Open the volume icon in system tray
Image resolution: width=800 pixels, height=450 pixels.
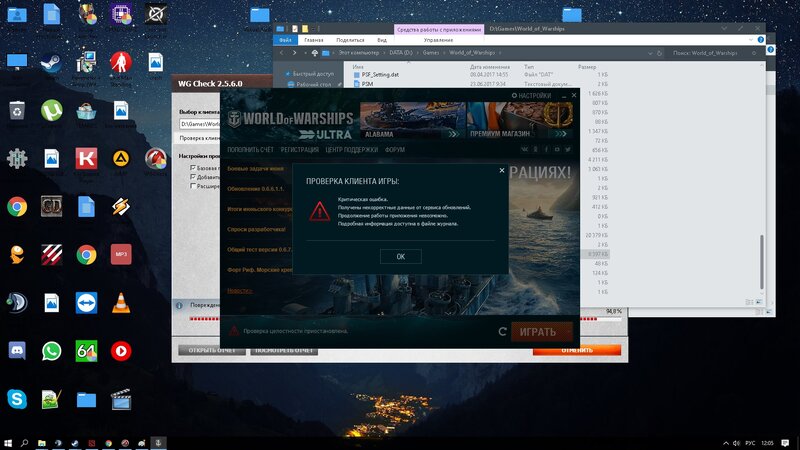[x=736, y=443]
